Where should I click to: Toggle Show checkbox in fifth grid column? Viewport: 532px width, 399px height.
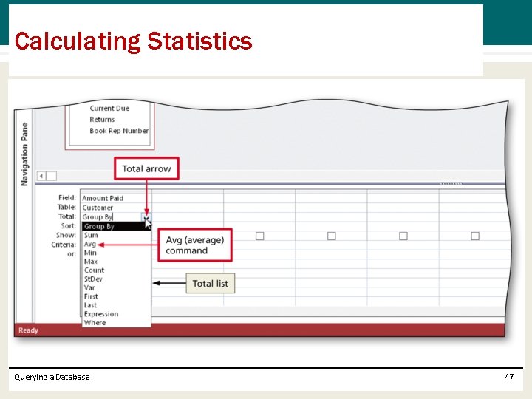(x=403, y=236)
